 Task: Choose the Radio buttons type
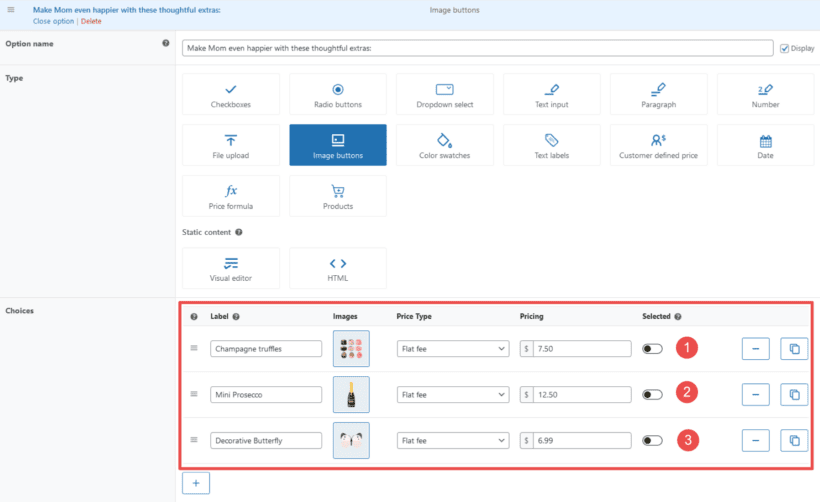click(337, 94)
